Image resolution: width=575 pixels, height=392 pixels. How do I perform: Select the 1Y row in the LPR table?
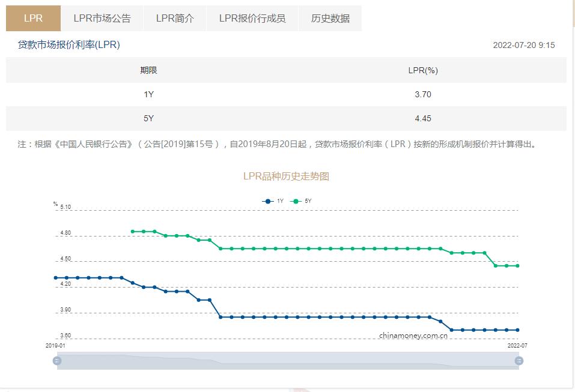(x=287, y=93)
